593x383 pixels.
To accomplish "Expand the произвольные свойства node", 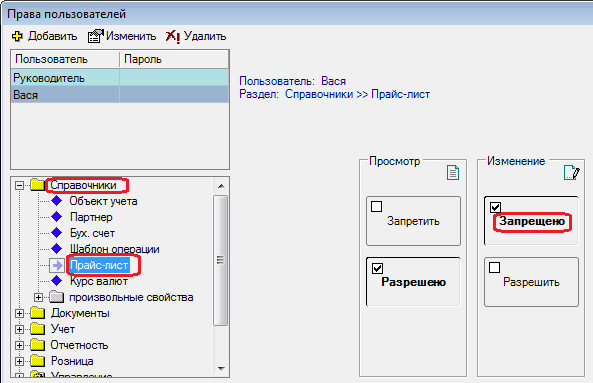I will pyautogui.click(x=38, y=297).
